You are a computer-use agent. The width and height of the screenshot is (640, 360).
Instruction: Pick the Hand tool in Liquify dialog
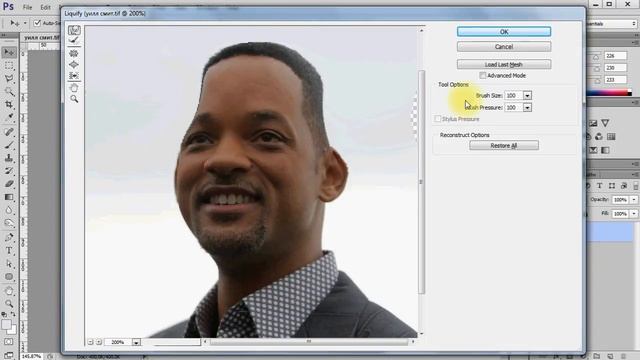pos(74,88)
